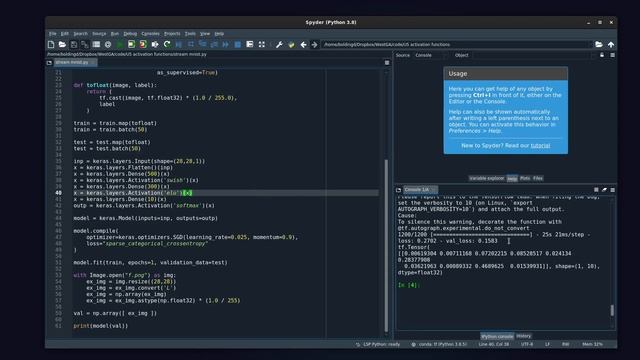Run the file with green play icon
The image size is (640, 360).
point(120,44)
